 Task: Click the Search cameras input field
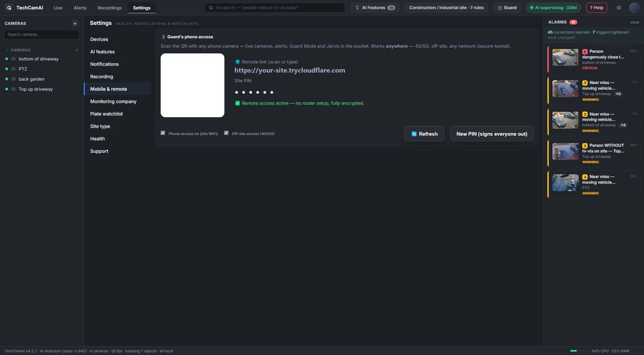point(41,35)
